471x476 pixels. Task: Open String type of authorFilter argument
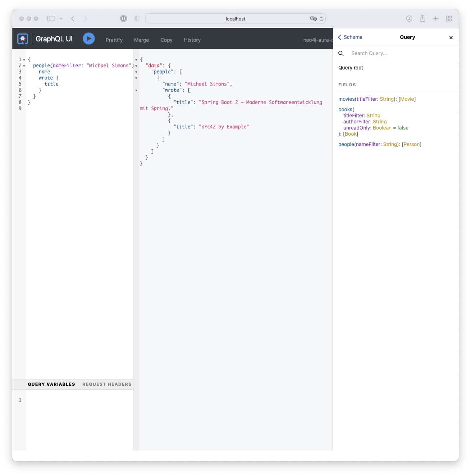pos(380,122)
